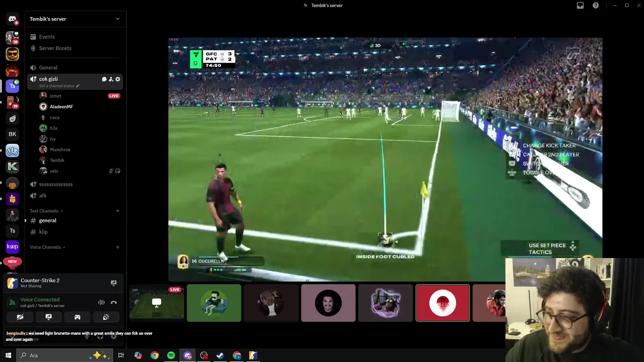Expand Tembik's server header dropdown
644x362 pixels.
coord(118,19)
